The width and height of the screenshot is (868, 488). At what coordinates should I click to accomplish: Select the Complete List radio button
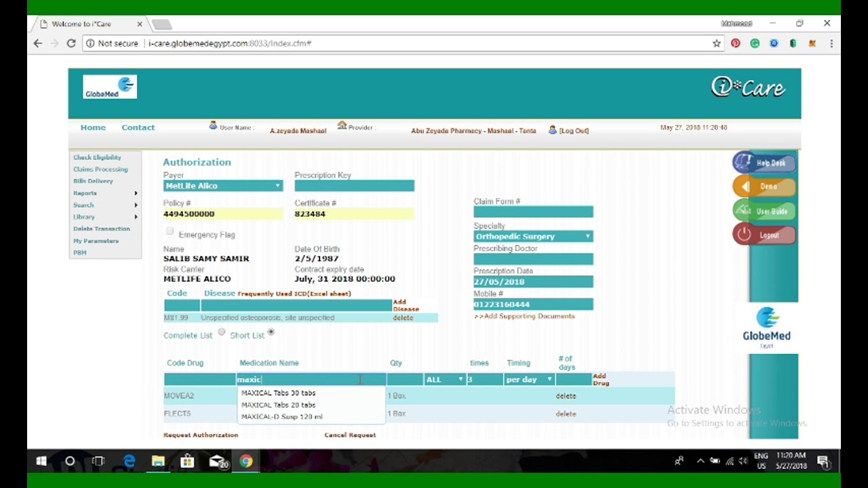coord(222,332)
